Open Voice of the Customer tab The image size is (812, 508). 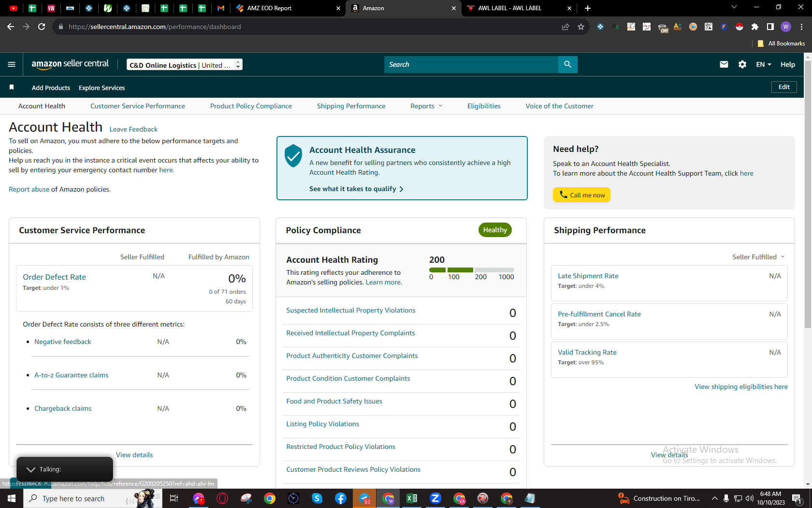coord(560,106)
